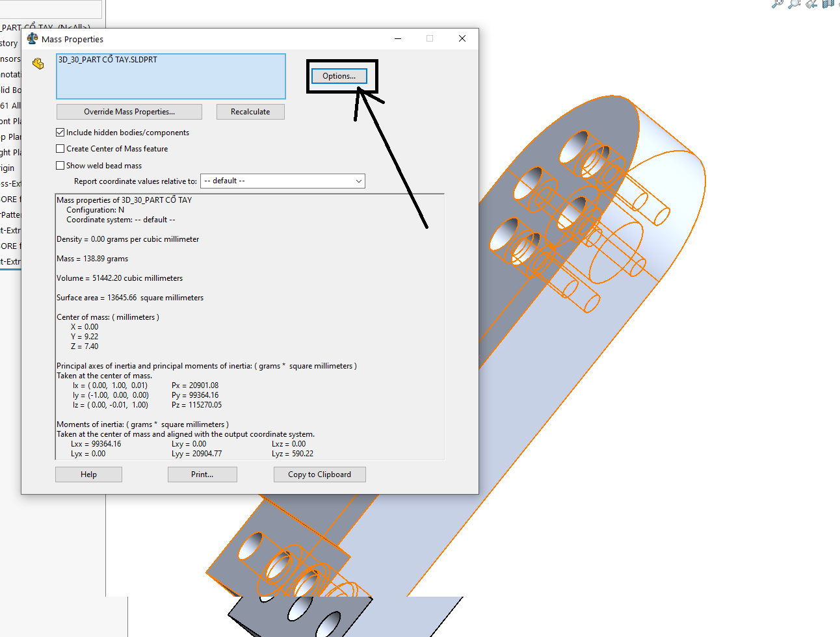Activate the Zoom to Area tool
840x637 pixels.
(x=794, y=4)
